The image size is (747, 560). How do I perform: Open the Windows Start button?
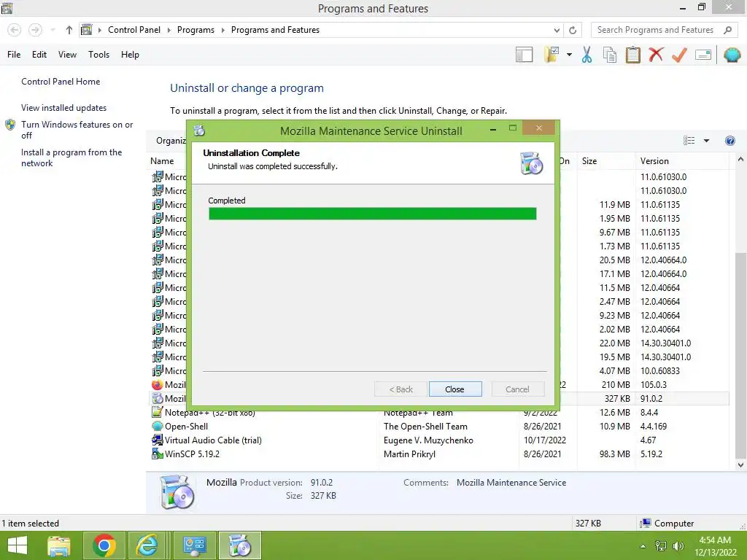coord(18,545)
